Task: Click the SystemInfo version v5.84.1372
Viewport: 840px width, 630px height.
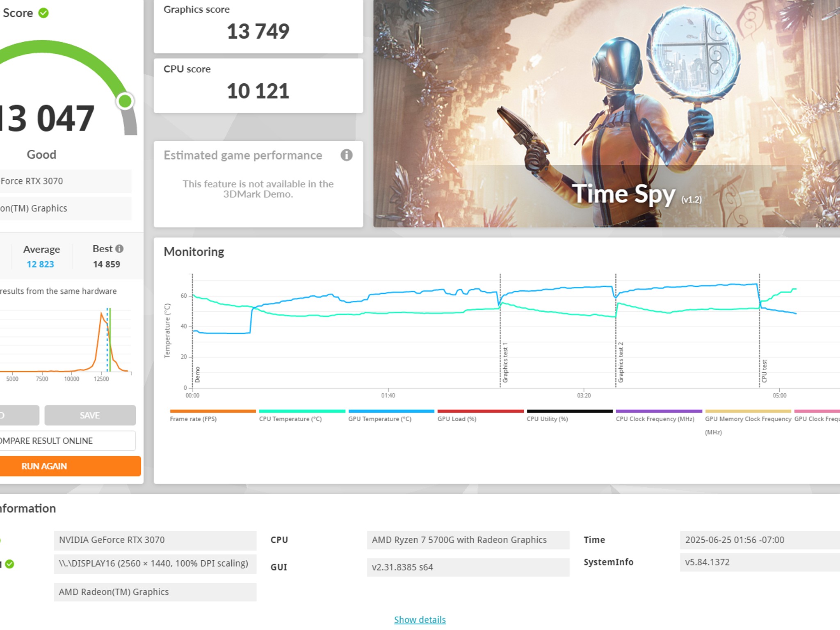Action: (760, 562)
